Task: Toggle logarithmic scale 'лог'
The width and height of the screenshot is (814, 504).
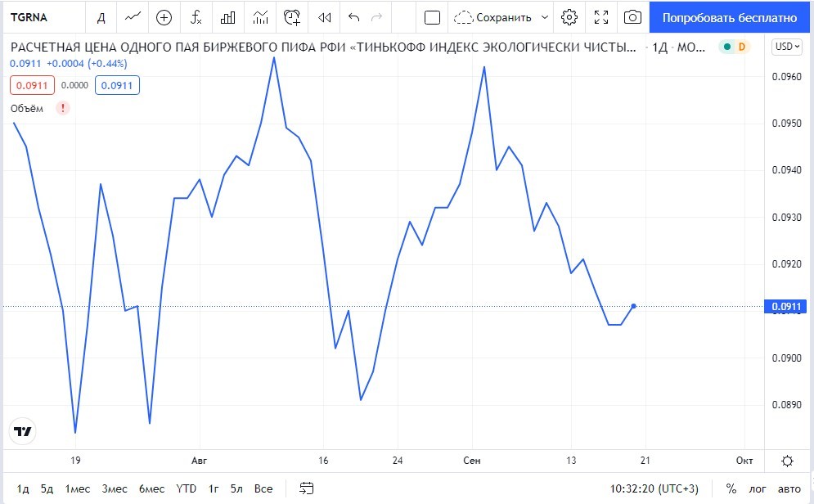Action: pyautogui.click(x=760, y=489)
